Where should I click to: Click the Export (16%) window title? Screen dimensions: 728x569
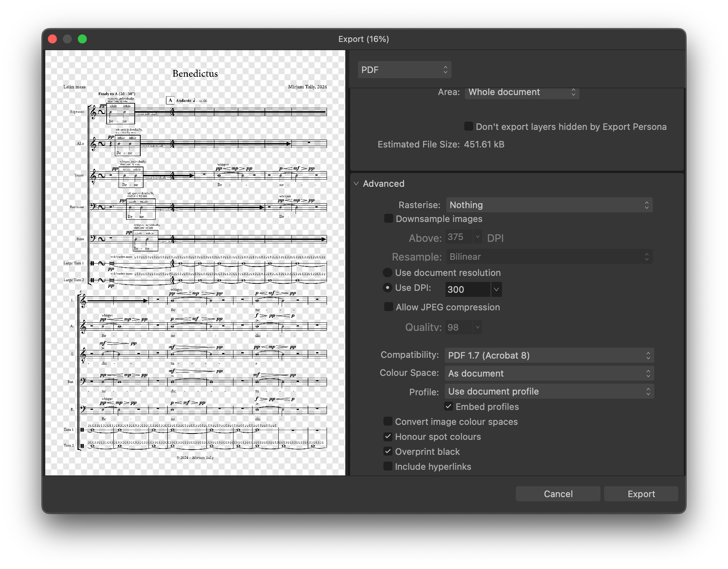tap(364, 39)
